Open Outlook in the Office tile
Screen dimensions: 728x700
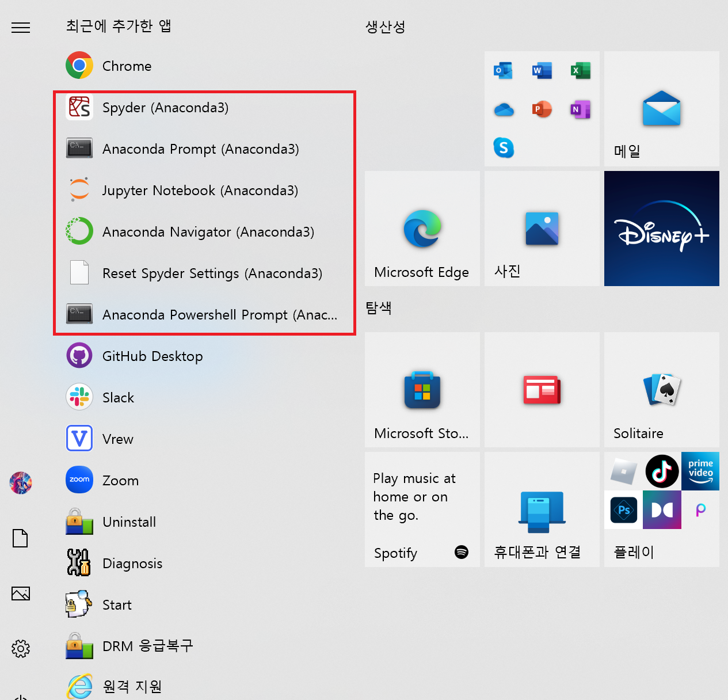pyautogui.click(x=504, y=71)
